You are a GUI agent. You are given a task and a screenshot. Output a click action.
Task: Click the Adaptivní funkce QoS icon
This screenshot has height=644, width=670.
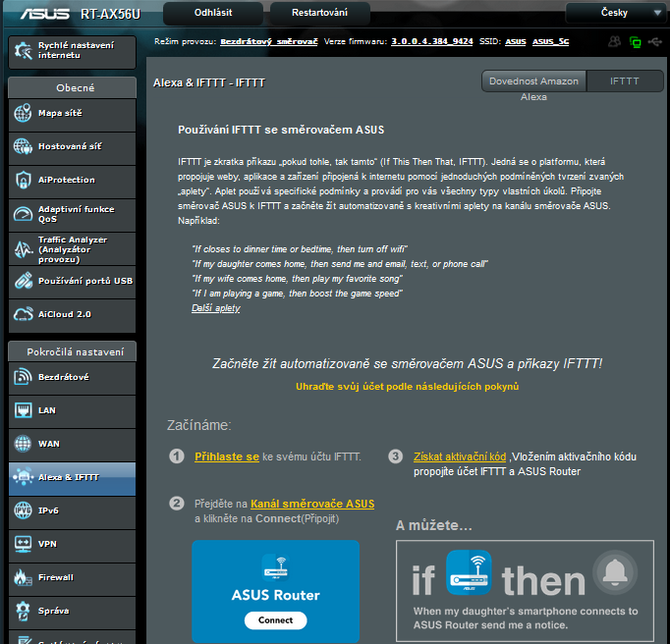(24, 214)
